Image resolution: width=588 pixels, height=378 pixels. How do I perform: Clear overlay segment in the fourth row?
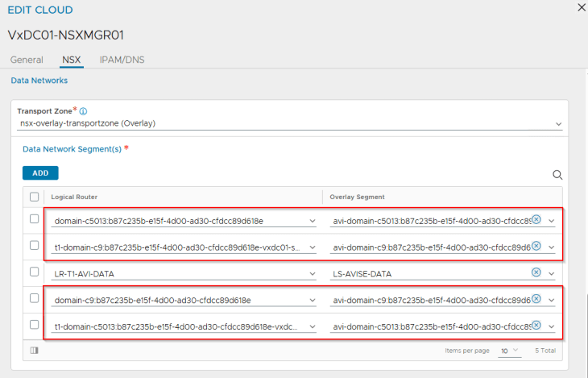click(x=536, y=300)
